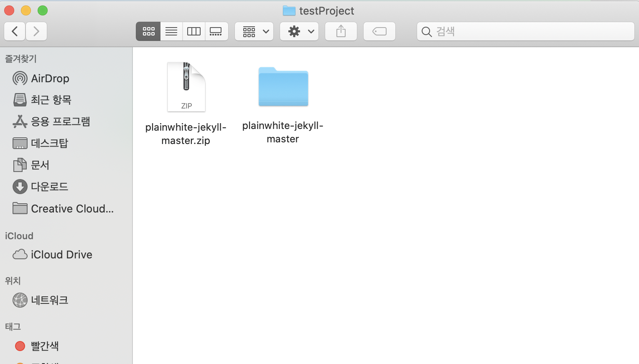Open 응용 프로그램 in the sidebar
This screenshot has height=364, width=639.
(x=60, y=121)
